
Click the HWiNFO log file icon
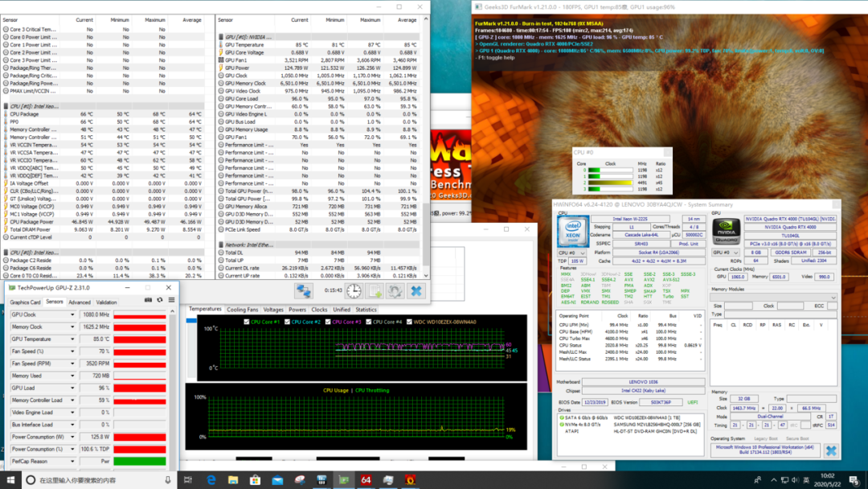tap(375, 290)
